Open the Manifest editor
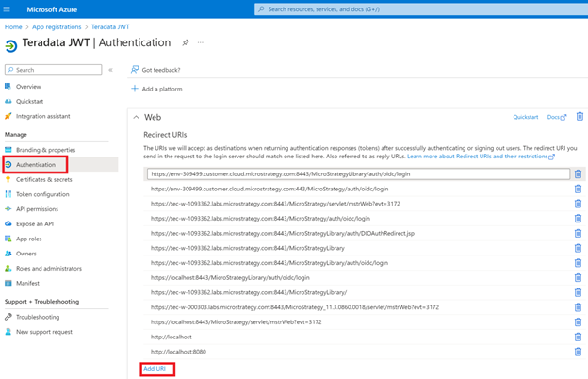Screen dimensions: 588x379 click(27, 284)
